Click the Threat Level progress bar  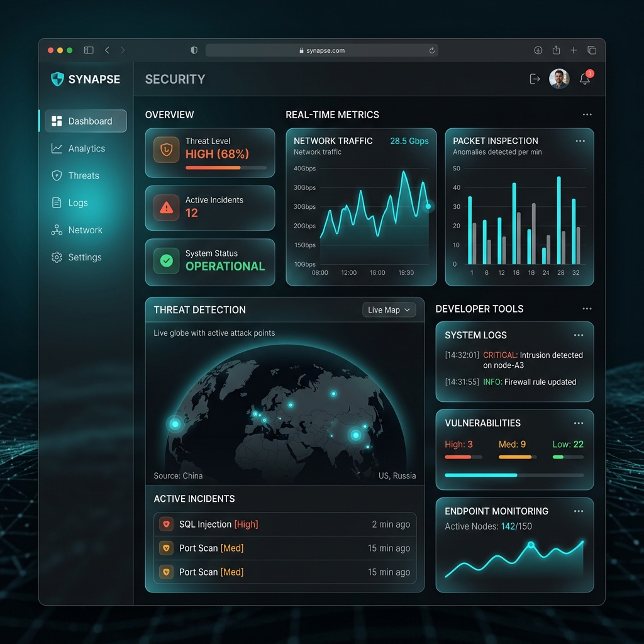226,167
